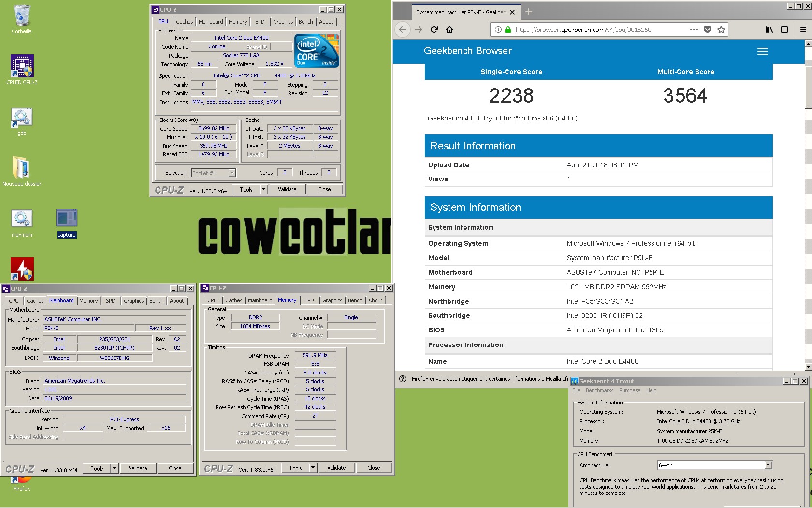Click the DRAM Frequency 591.9 MHz value
812x508 pixels.
click(315, 355)
